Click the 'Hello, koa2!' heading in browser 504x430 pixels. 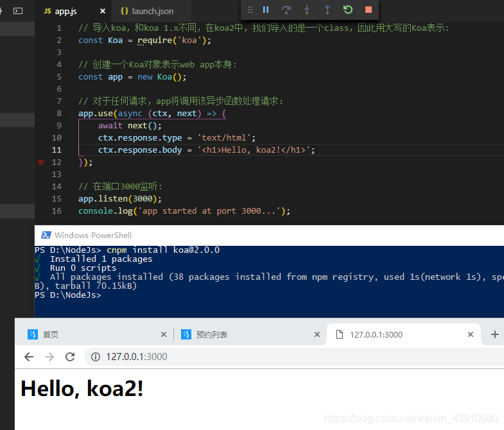[82, 388]
